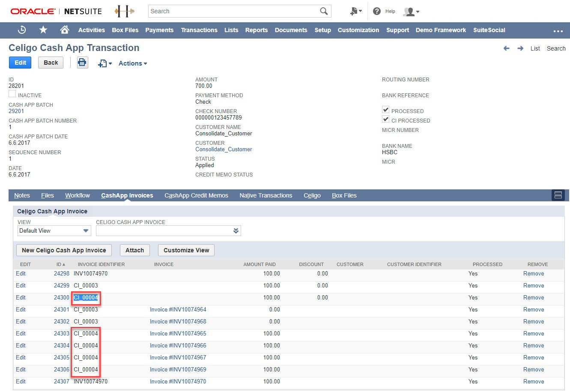
Task: Open the Support menu
Action: [x=398, y=30]
